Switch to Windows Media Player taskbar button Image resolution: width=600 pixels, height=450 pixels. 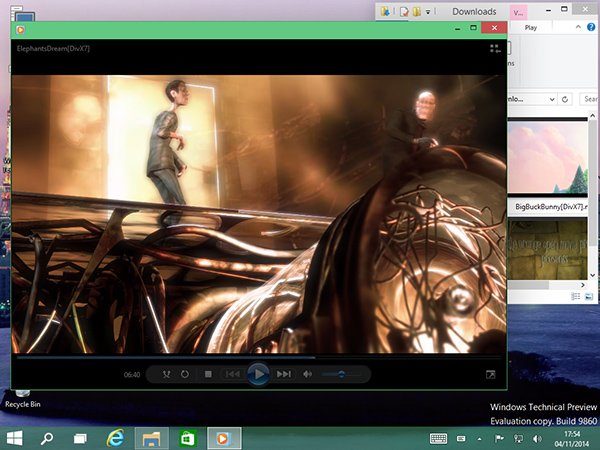coord(224,439)
